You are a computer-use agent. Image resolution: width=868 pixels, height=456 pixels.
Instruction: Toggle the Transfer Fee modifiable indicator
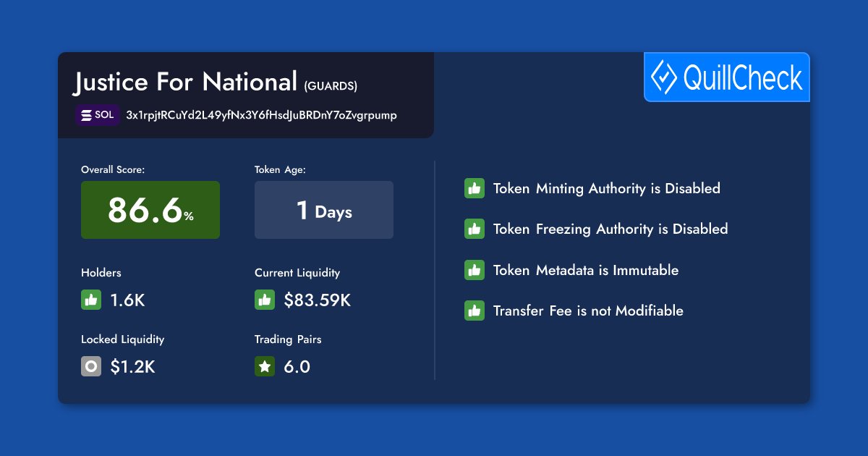click(x=587, y=311)
